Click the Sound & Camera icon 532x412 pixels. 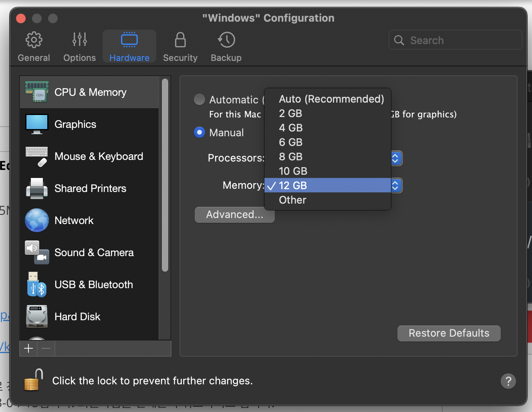(37, 252)
